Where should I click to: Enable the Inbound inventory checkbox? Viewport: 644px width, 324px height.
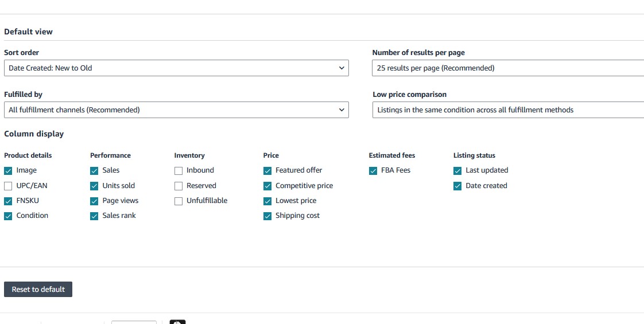pyautogui.click(x=179, y=171)
